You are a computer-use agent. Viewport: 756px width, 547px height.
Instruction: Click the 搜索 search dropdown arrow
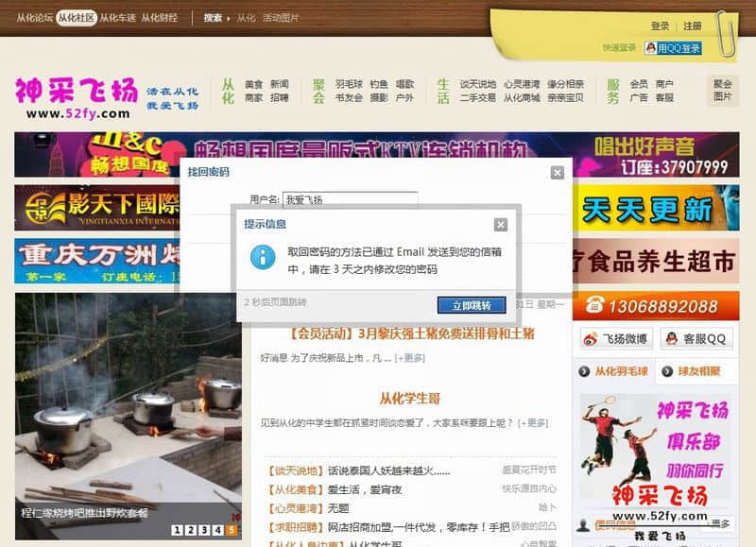coord(229,19)
